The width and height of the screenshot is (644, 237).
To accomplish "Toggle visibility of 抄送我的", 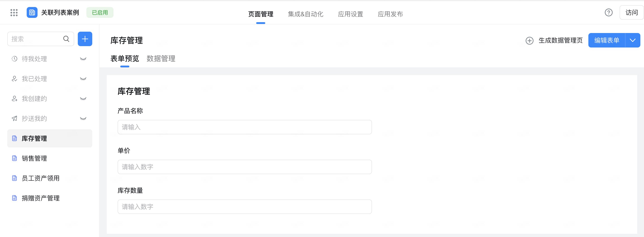I will click(83, 118).
